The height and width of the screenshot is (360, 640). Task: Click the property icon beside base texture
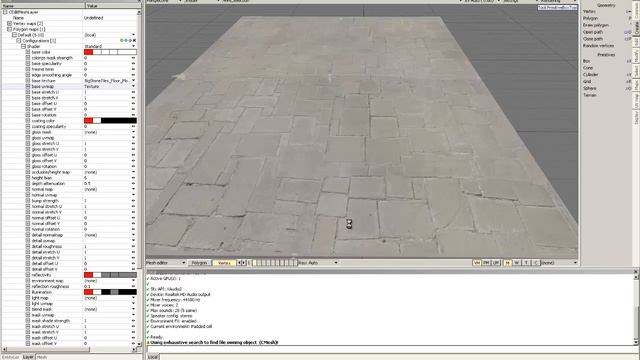pyautogui.click(x=28, y=81)
